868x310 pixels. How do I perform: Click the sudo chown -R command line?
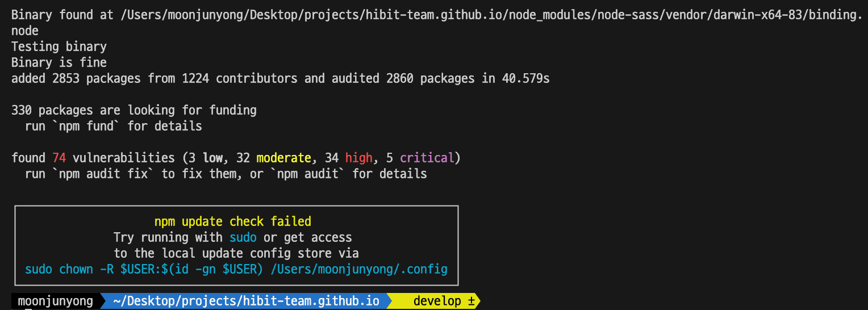pos(236,269)
